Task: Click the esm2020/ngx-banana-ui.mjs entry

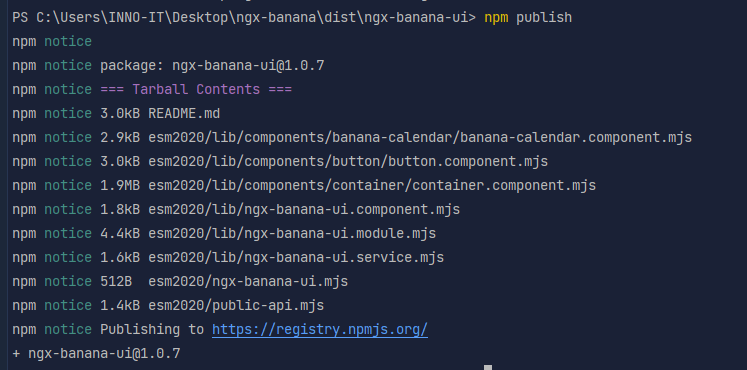Action: [248, 281]
